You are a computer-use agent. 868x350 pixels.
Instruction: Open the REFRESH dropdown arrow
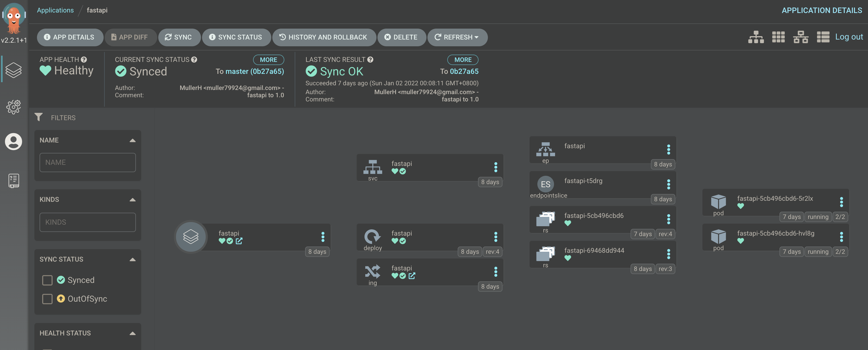coord(476,37)
